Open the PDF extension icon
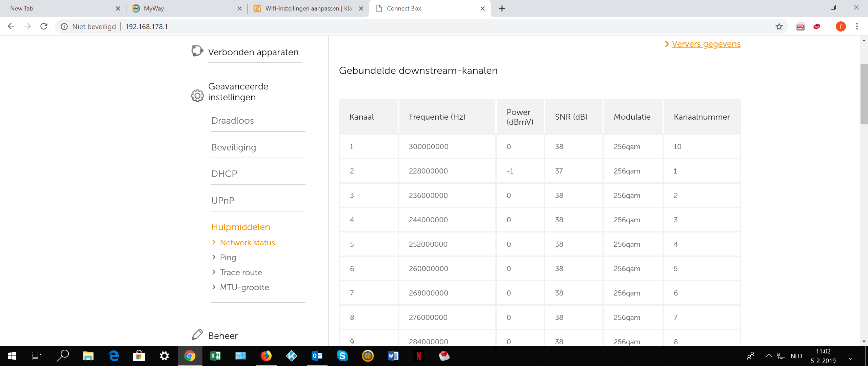The width and height of the screenshot is (868, 366). (800, 26)
